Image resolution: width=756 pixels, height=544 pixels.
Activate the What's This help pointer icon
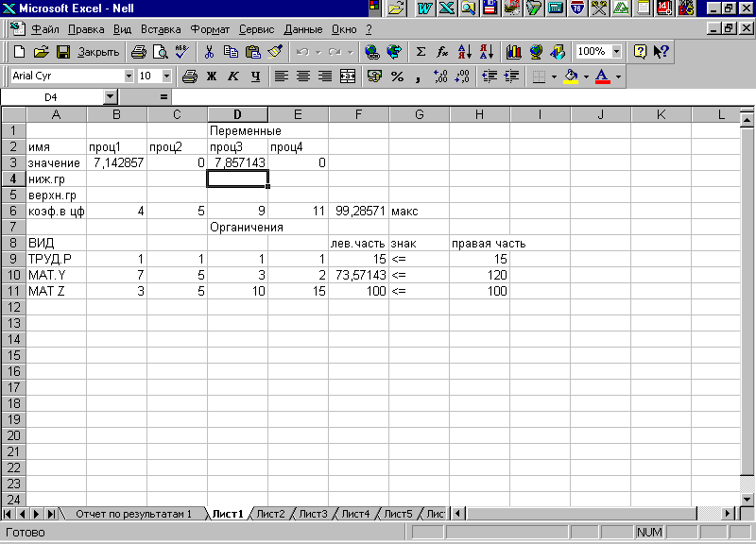click(661, 52)
